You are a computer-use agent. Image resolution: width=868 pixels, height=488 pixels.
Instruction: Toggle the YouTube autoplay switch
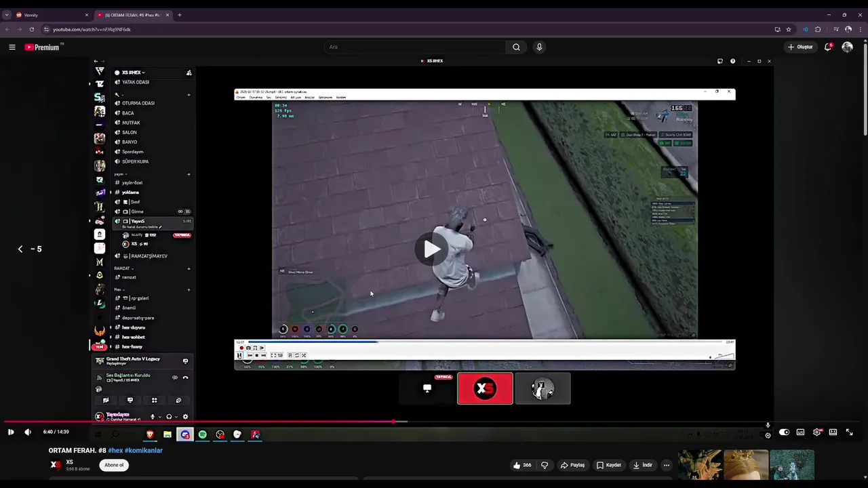click(x=784, y=432)
